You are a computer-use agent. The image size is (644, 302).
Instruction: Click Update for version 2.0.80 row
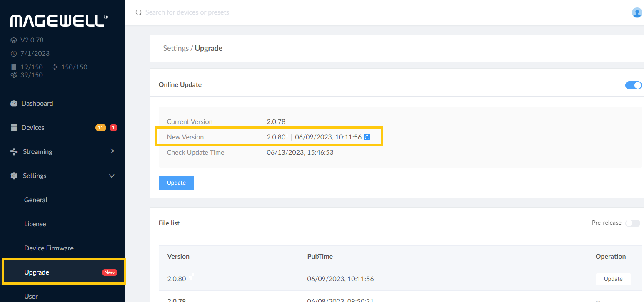pos(613,279)
